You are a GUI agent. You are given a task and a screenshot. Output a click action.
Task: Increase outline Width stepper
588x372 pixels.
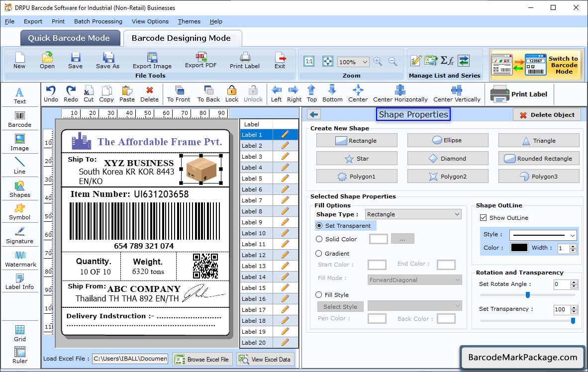click(x=573, y=246)
